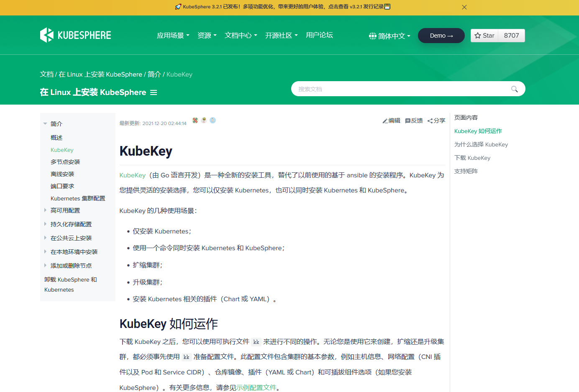Click the KubeKey 如何运作 section heading

point(169,324)
